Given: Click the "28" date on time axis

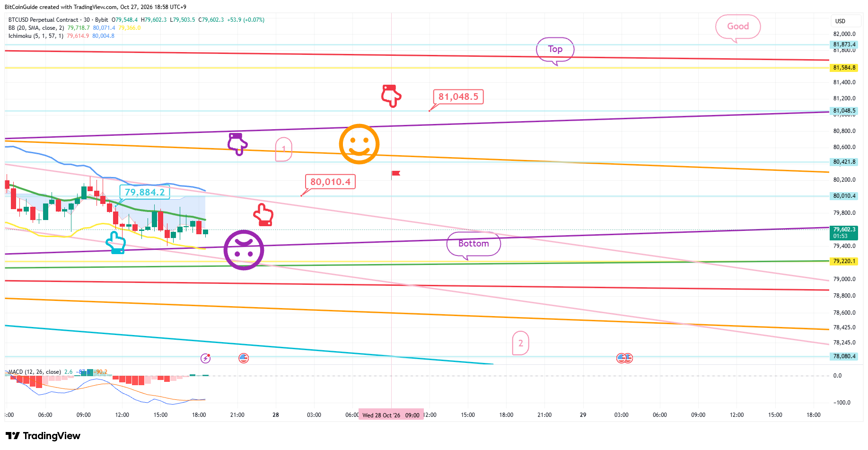Looking at the screenshot, I should pyautogui.click(x=276, y=415).
